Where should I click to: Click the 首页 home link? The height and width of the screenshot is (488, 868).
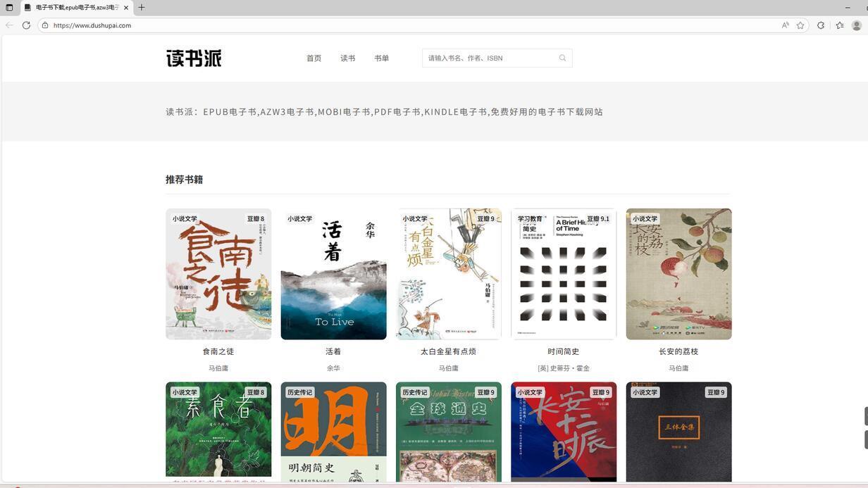[314, 58]
